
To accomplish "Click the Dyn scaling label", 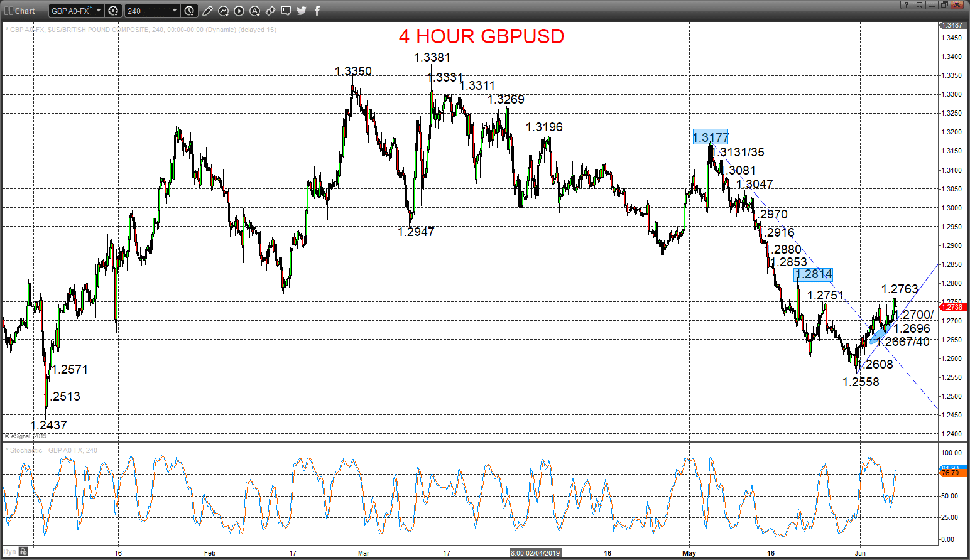I will pos(10,552).
